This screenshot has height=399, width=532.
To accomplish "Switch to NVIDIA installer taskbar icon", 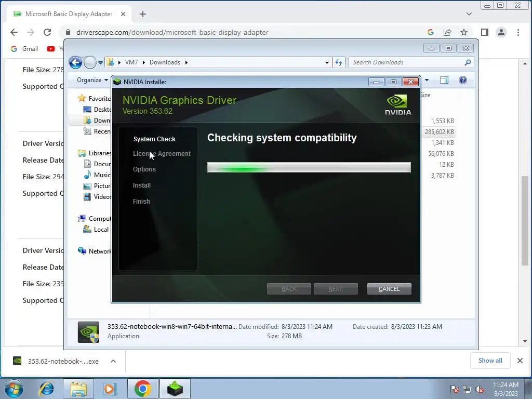I will (175, 389).
